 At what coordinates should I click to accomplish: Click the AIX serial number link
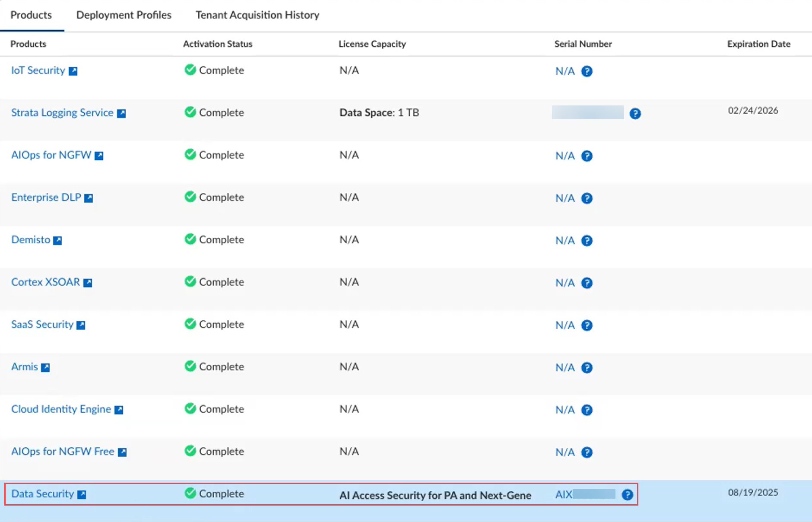point(564,495)
